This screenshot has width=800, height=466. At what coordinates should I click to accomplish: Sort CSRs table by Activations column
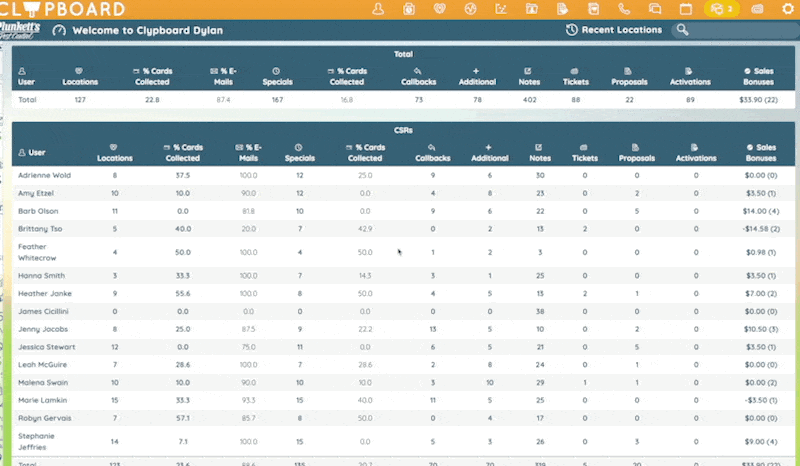click(696, 153)
